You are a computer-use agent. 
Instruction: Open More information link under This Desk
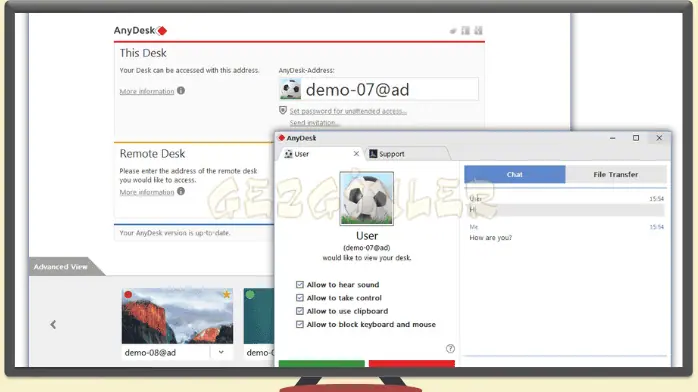(x=147, y=91)
